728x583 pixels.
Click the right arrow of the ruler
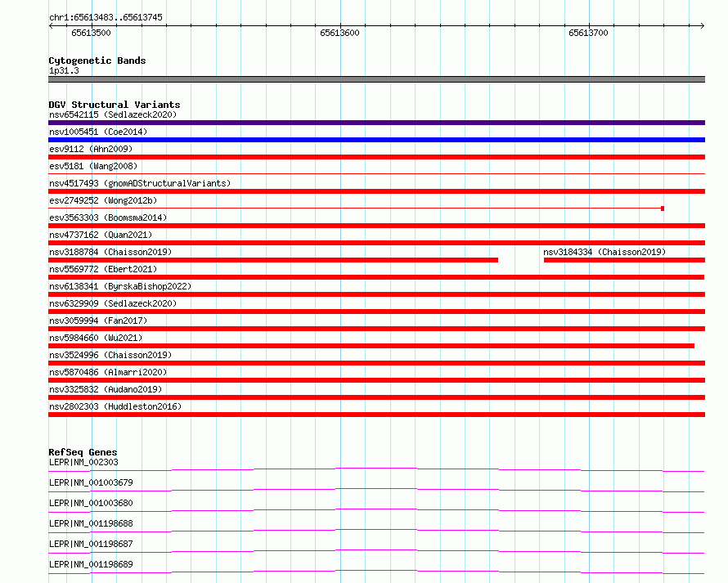pyautogui.click(x=702, y=25)
